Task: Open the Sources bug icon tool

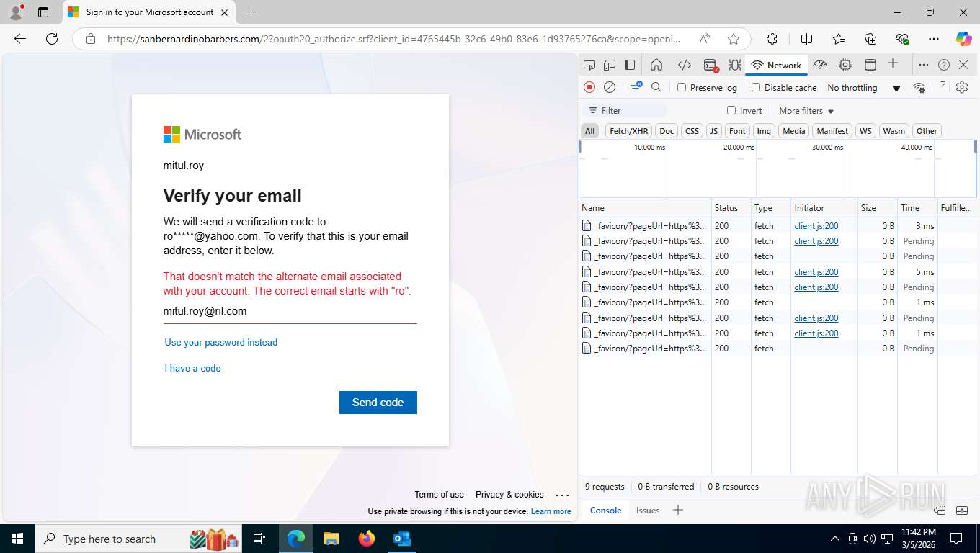Action: (x=735, y=65)
